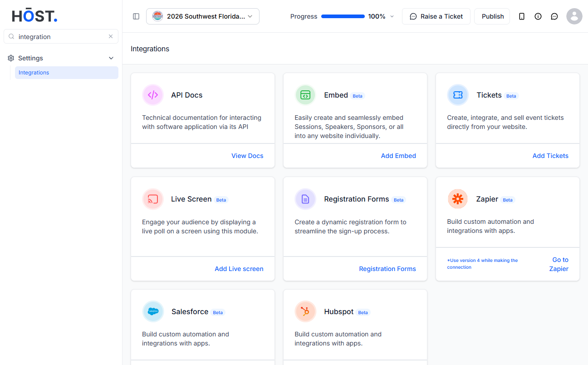Click the Beta badge beside Embed
Viewport: 588px width, 365px height.
pyautogui.click(x=358, y=96)
